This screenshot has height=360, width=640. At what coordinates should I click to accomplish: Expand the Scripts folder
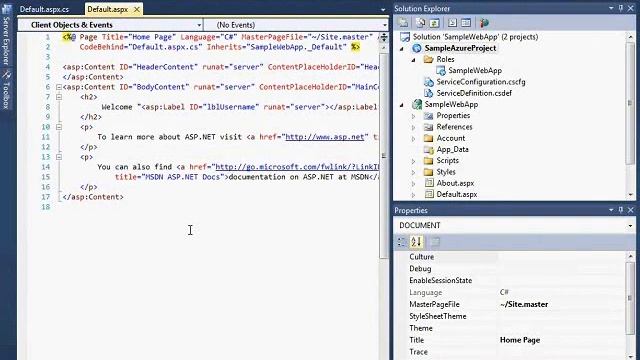[413, 161]
